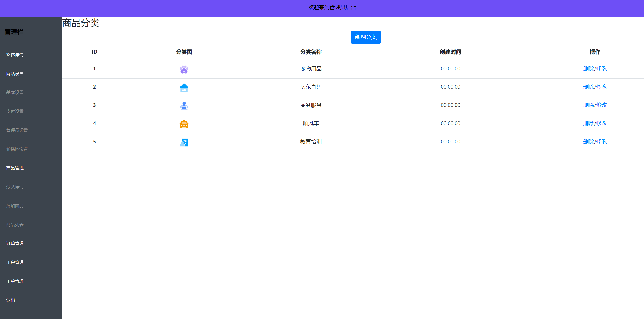Click 删除 on the 教育培训 row
Screen dimensions: 644x319
point(589,142)
